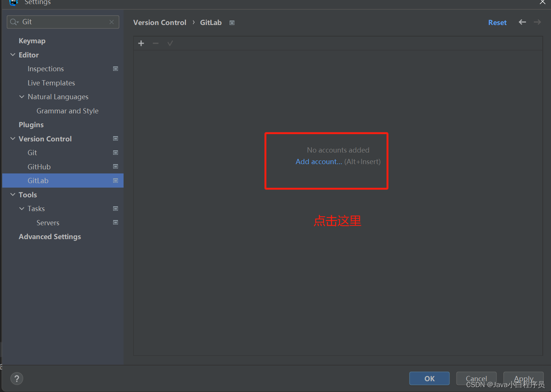Click the plus icon to add account
Image resolution: width=551 pixels, height=392 pixels.
pos(141,43)
